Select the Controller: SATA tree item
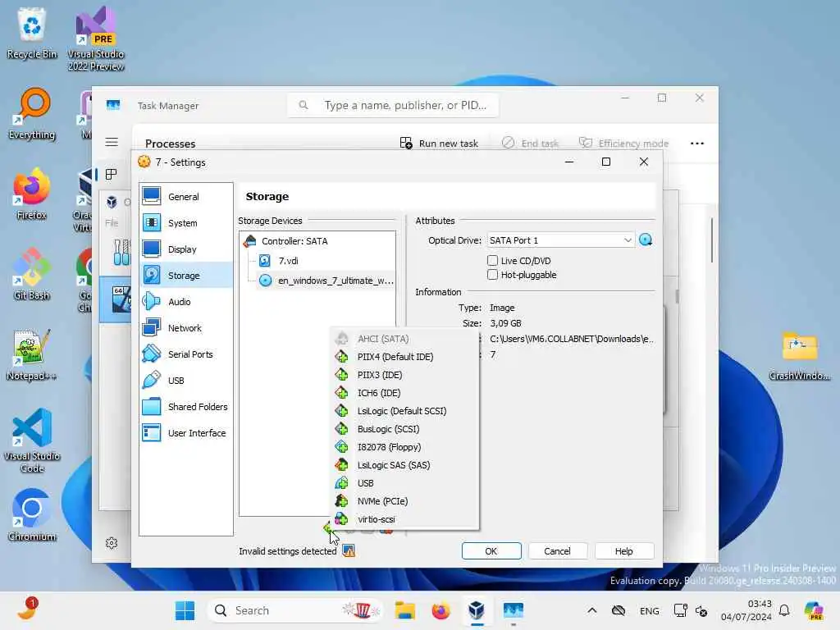This screenshot has height=630, width=840. pos(294,241)
